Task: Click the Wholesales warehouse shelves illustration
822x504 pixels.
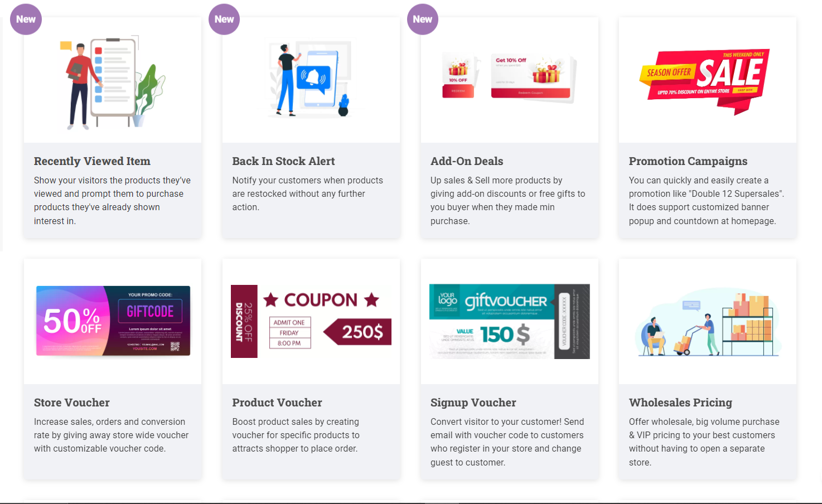Action: click(x=707, y=323)
